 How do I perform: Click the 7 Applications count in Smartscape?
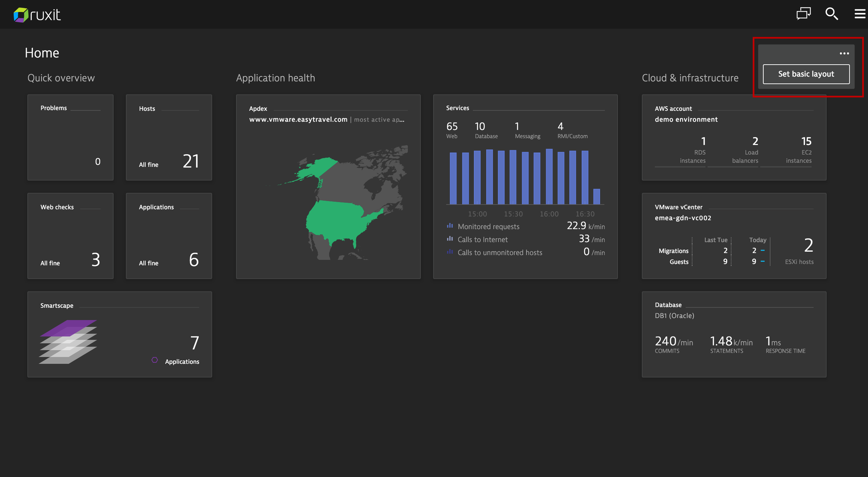click(194, 343)
